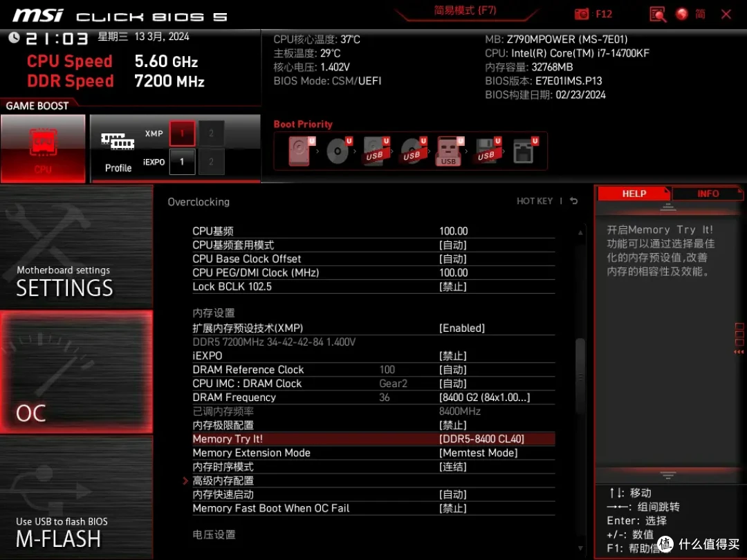Select Memory Try It! DDR5-8400 CL40
The image size is (747, 560).
click(x=373, y=439)
